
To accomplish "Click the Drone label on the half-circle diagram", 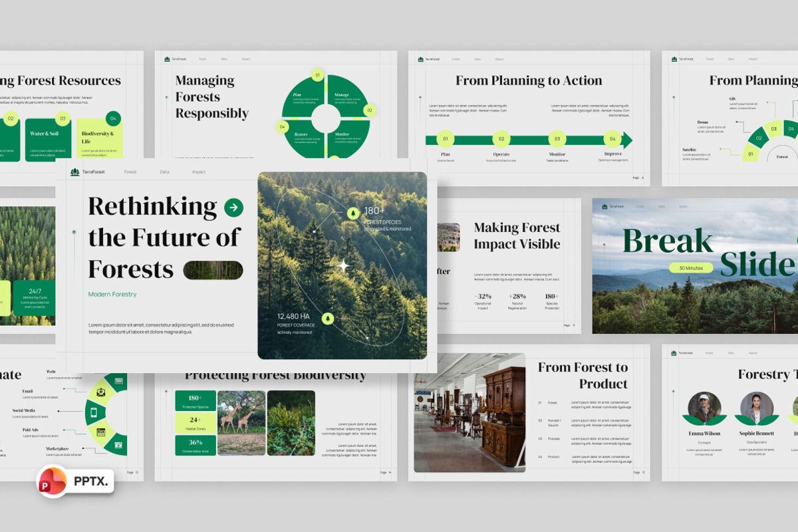I will pyautogui.click(x=703, y=122).
